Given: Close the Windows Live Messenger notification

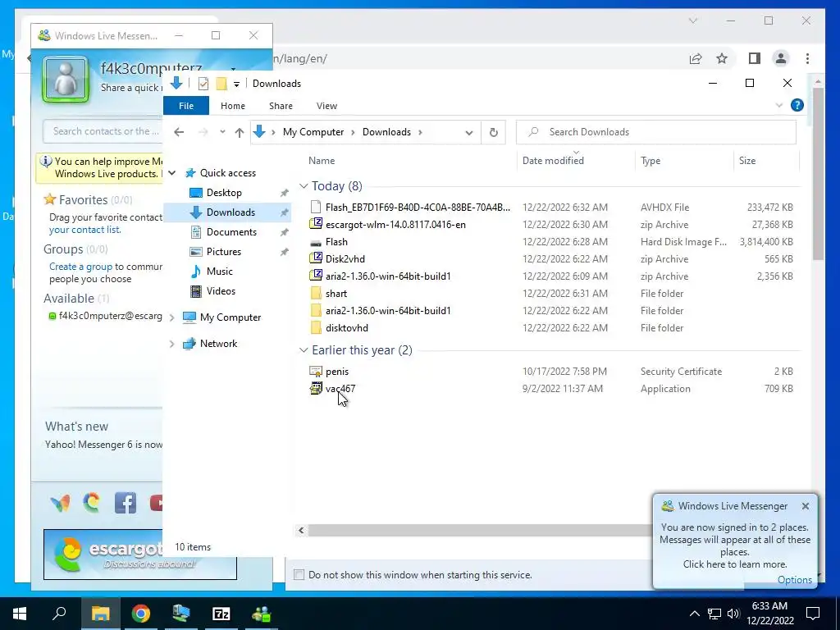Looking at the screenshot, I should pos(806,505).
